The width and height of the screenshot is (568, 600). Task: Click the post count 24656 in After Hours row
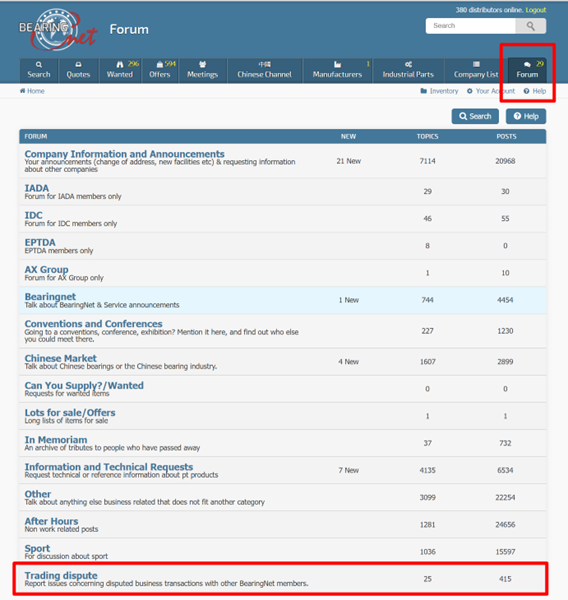505,525
